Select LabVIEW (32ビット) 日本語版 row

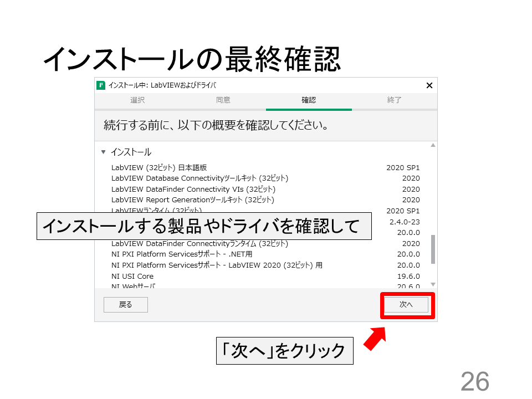[x=265, y=167]
